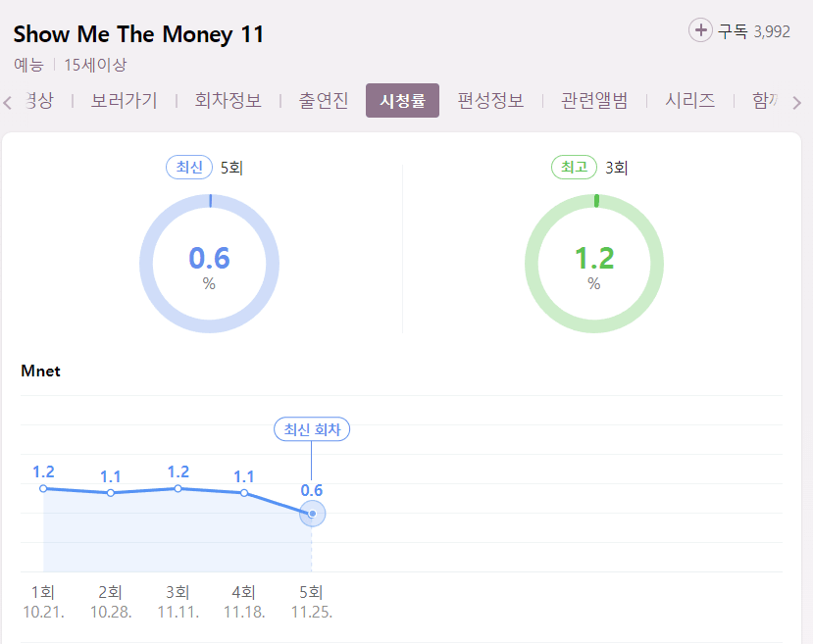Open the 출연진 tab

(324, 100)
